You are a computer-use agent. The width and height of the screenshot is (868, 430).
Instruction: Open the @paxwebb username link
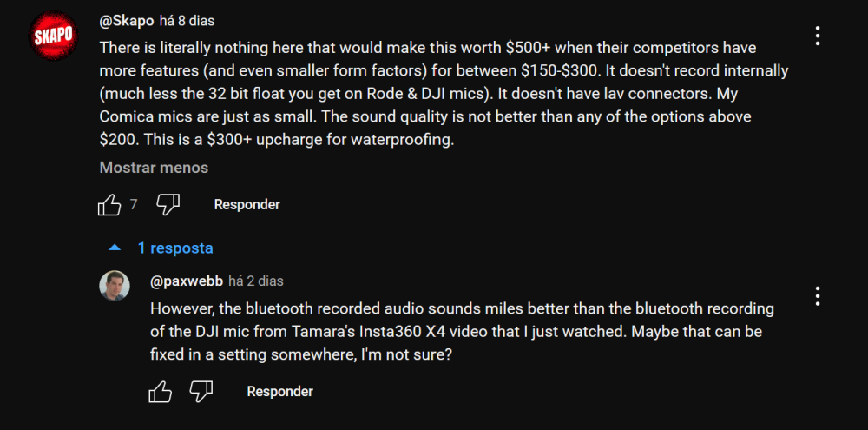pyautogui.click(x=187, y=281)
